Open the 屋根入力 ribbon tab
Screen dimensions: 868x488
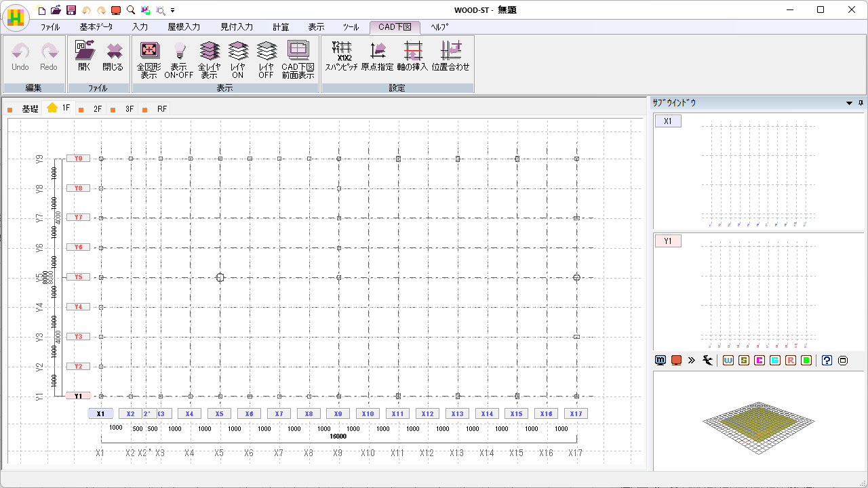pyautogui.click(x=184, y=27)
